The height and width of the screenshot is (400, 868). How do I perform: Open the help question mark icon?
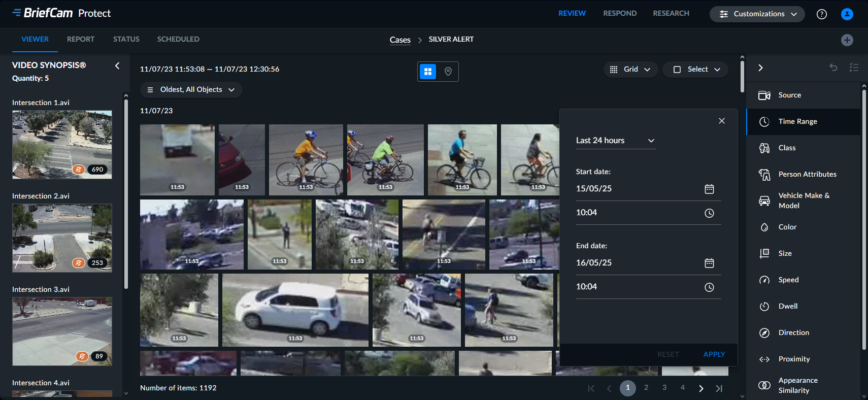pos(821,14)
